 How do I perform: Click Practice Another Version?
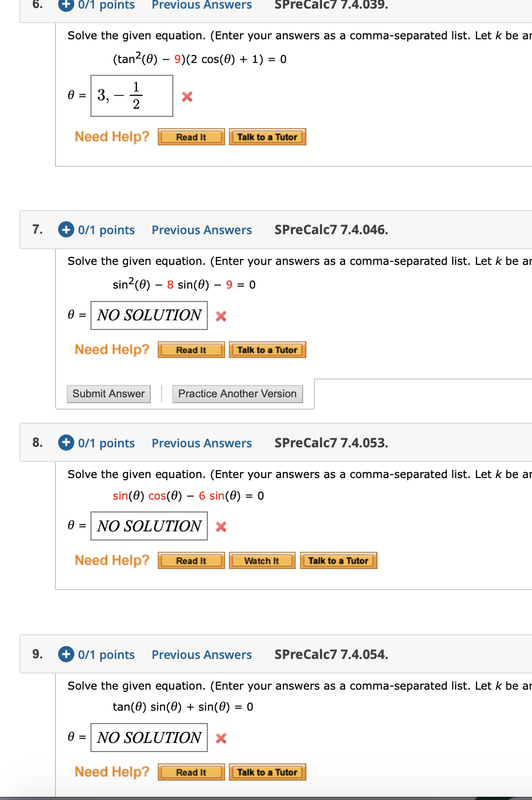point(237,394)
